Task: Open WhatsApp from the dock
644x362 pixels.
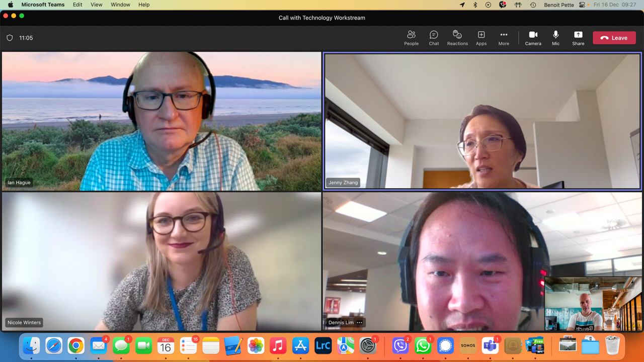Action: point(423,346)
